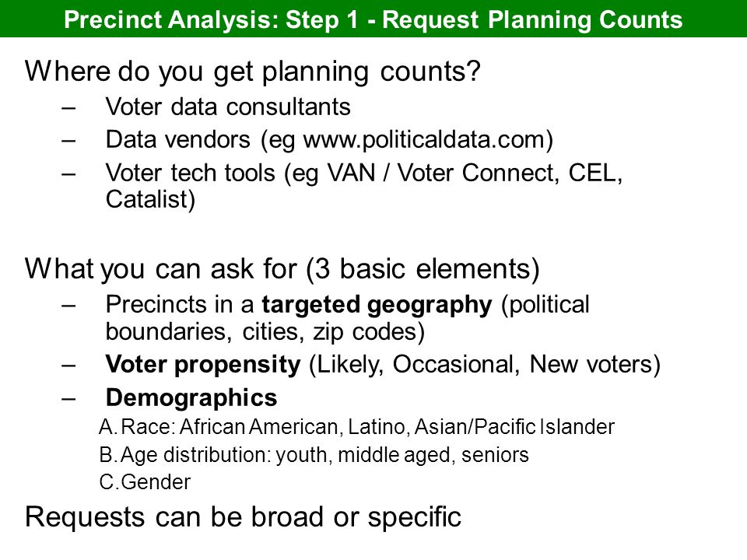Click the 'B. Age distribution' sub-item
747x560 pixels.
tap(314, 455)
